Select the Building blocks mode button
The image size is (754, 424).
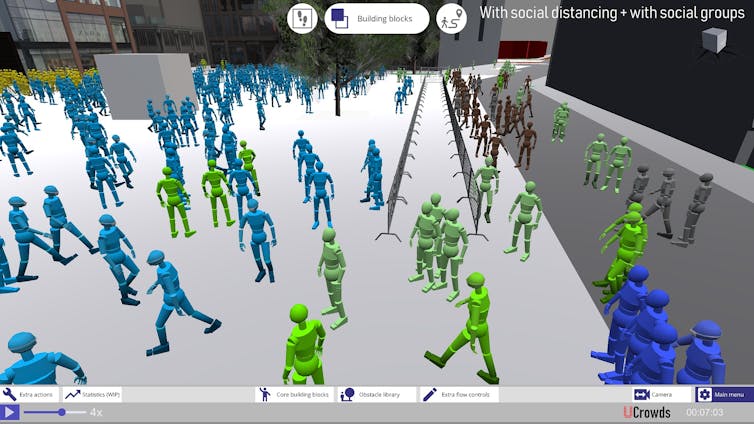377,19
